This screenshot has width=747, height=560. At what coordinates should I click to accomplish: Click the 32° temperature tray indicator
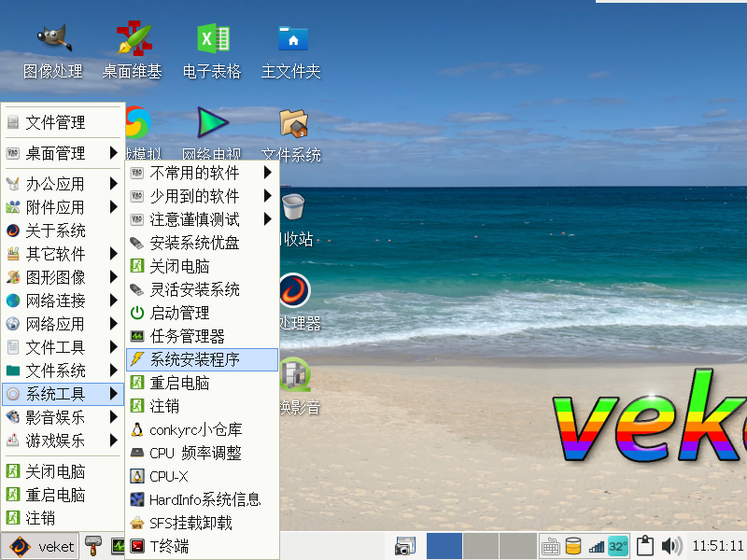(x=618, y=546)
